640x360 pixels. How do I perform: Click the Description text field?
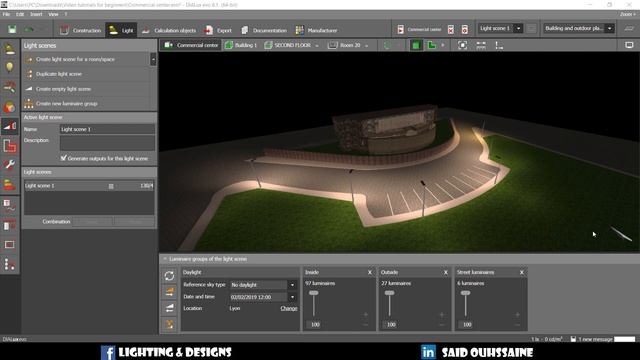click(x=107, y=143)
